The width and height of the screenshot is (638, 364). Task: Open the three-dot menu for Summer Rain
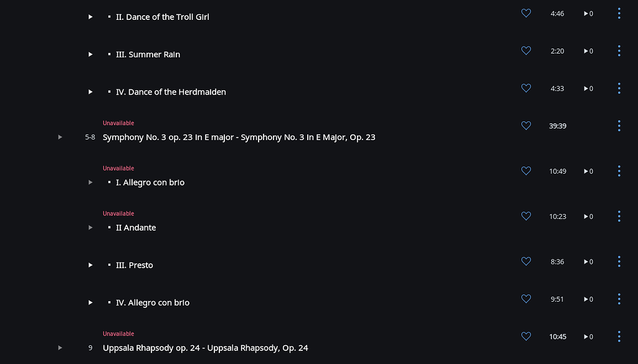pos(619,51)
